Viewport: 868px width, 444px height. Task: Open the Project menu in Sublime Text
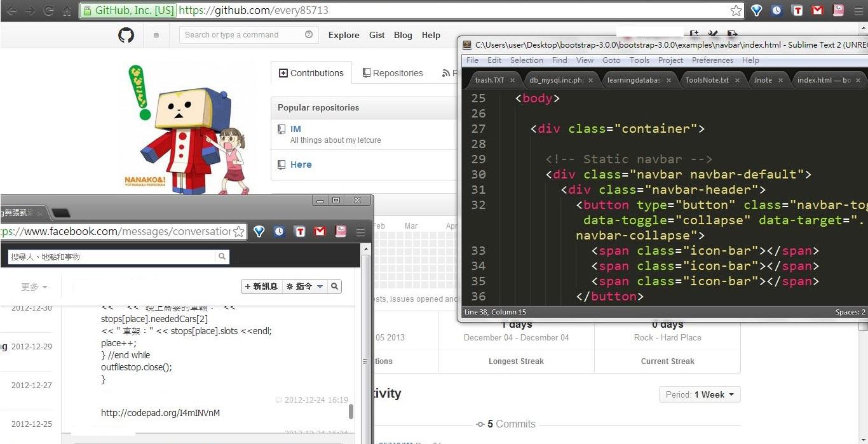(x=670, y=60)
